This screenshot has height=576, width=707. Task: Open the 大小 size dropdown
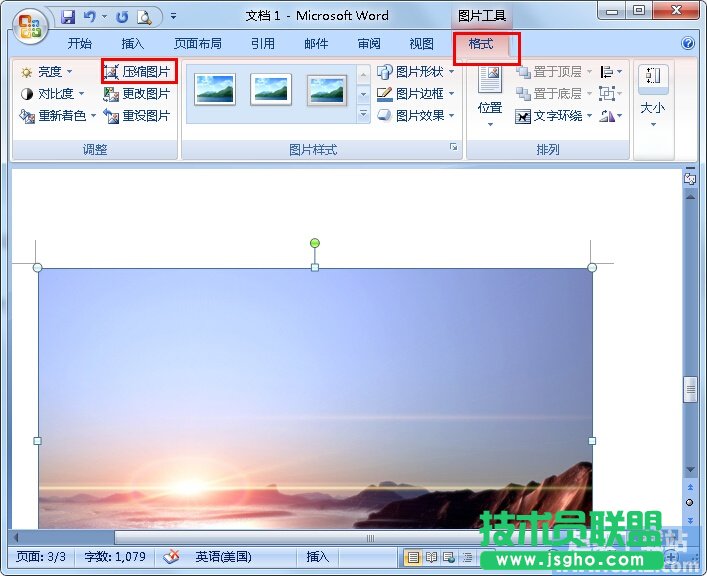(x=653, y=97)
